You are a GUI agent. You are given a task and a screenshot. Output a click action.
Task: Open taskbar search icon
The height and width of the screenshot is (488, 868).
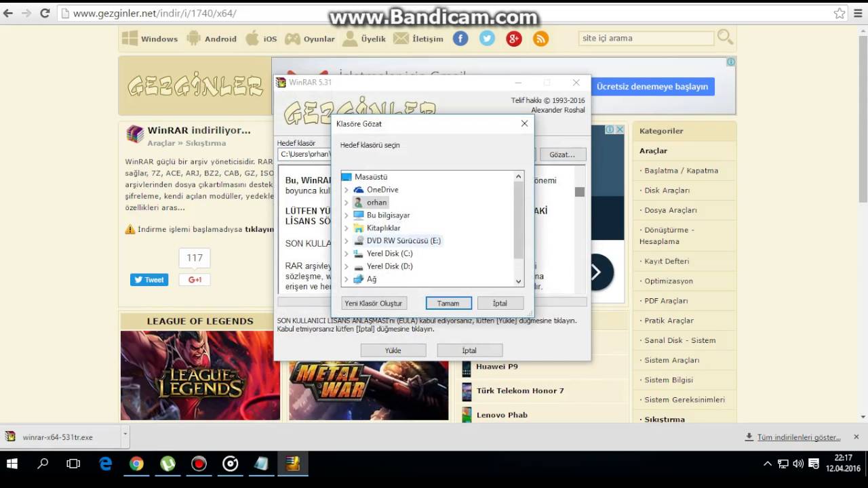(43, 464)
